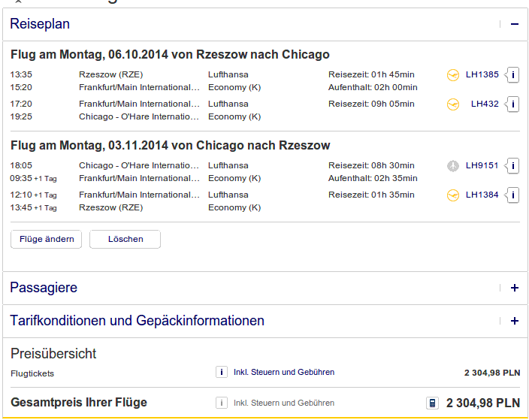The image size is (529, 420).
Task: Click Gesamtpreis Ihrer Flüge label
Action: coord(79,403)
